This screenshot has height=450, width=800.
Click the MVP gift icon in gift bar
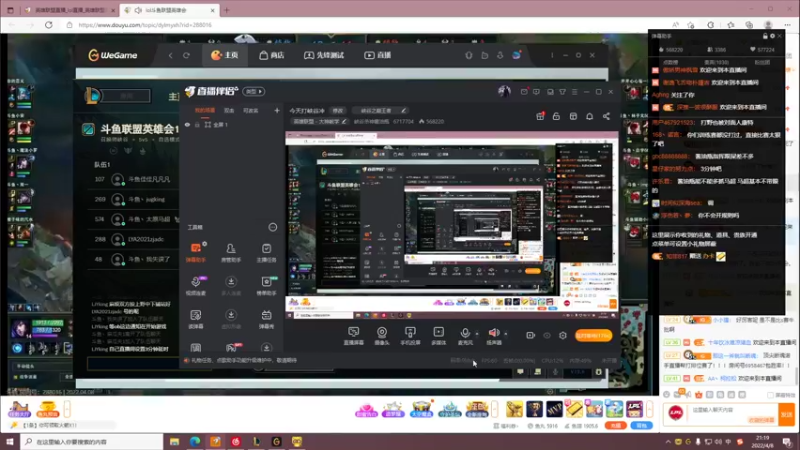(554, 409)
